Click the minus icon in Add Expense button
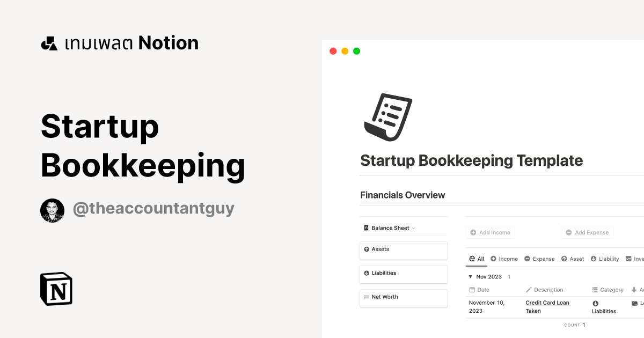This screenshot has height=338, width=644. coord(569,232)
